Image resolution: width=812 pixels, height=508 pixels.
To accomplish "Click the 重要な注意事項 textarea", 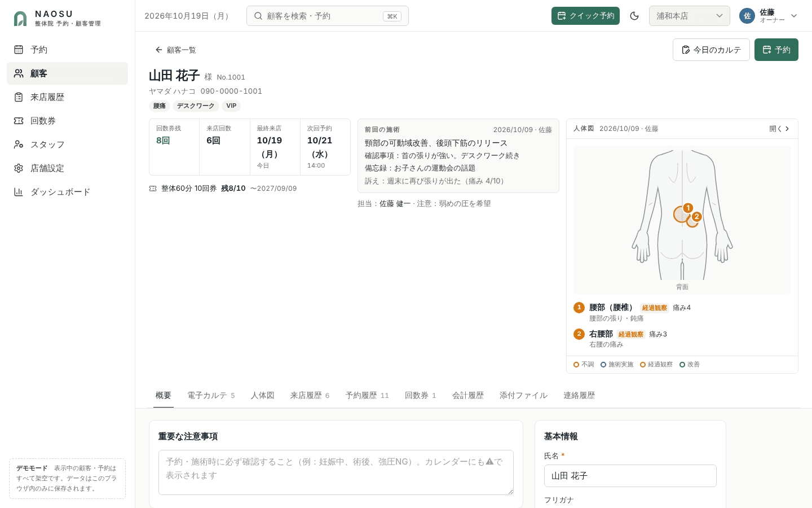I will pos(336,472).
